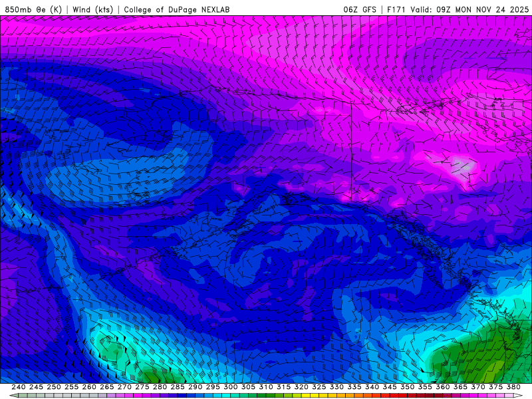Screen dimensions: 532x399
Task: Click the 255 value on the color scale
Action: click(x=71, y=387)
